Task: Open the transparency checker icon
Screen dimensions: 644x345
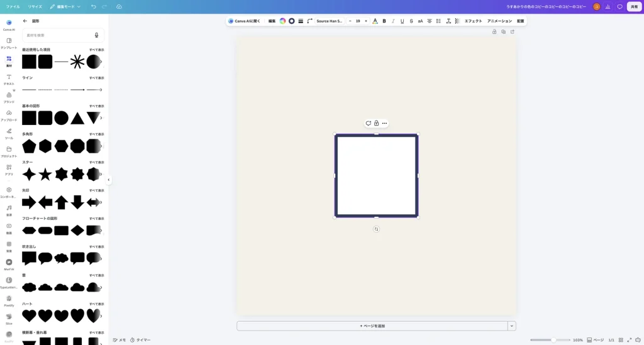Action: [x=457, y=21]
